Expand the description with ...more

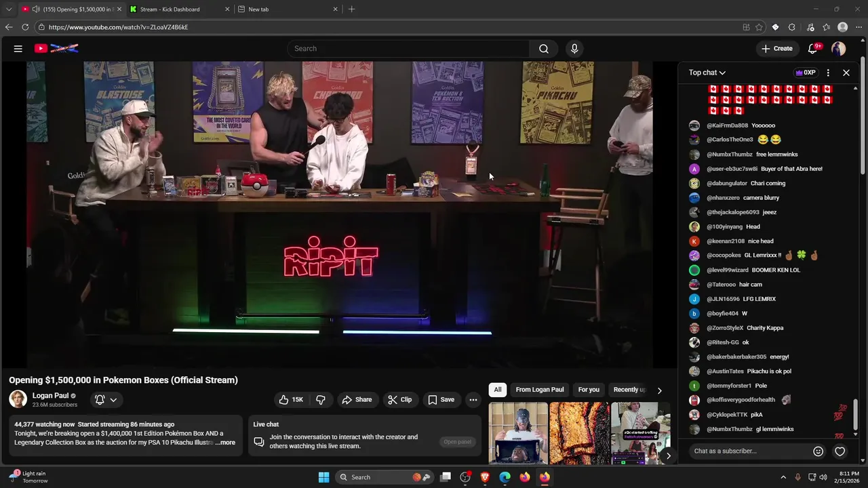225,443
